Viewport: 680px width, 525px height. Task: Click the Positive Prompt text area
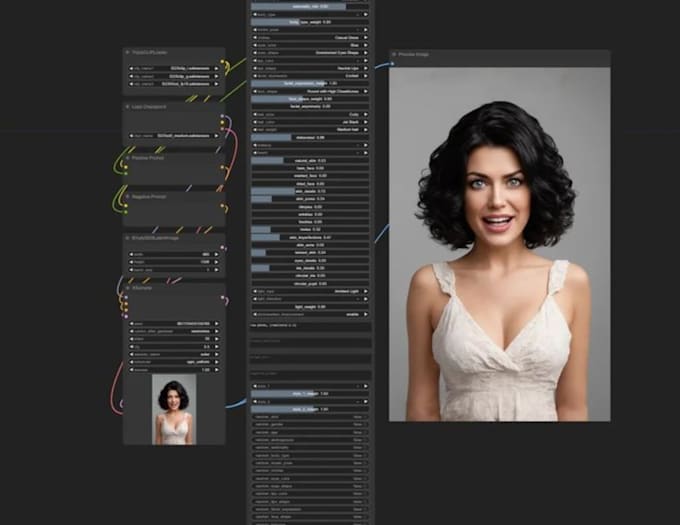[x=174, y=172]
